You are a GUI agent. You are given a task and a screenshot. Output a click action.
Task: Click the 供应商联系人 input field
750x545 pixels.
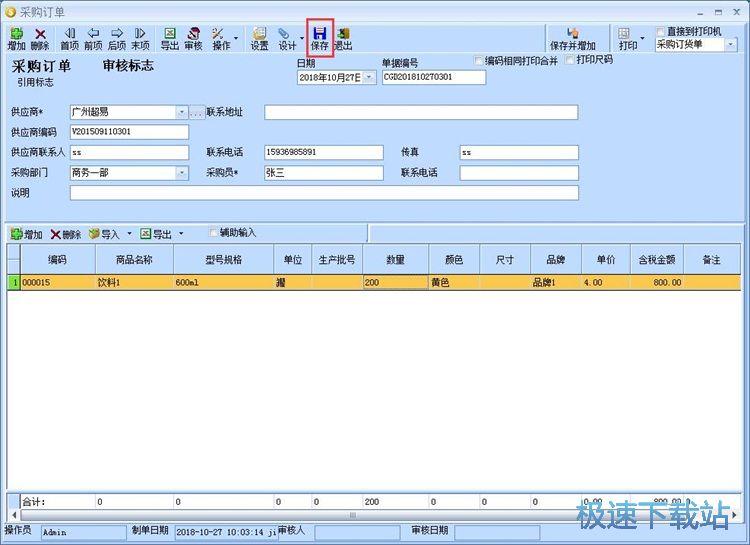pos(129,152)
